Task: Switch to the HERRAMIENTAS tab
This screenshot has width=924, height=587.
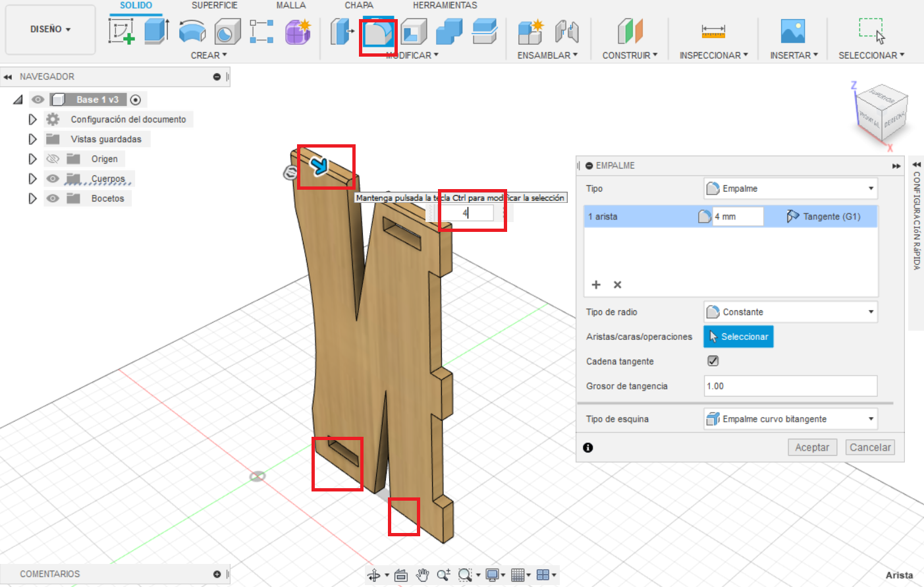Action: [445, 5]
